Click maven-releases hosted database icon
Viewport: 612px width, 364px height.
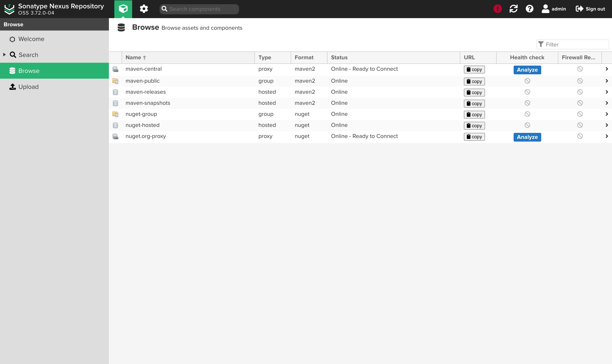click(115, 92)
